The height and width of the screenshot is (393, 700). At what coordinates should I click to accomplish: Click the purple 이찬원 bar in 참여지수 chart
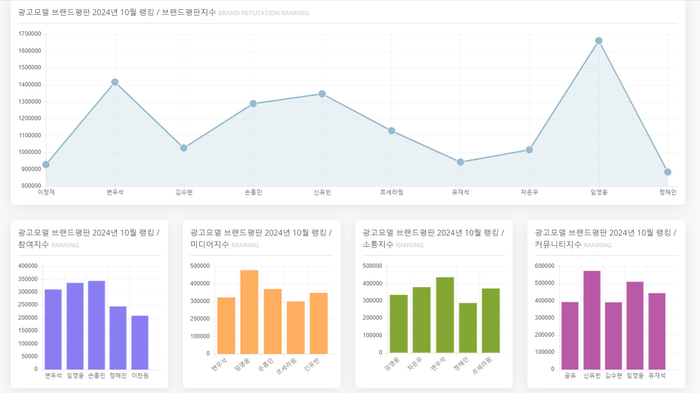tap(140, 343)
